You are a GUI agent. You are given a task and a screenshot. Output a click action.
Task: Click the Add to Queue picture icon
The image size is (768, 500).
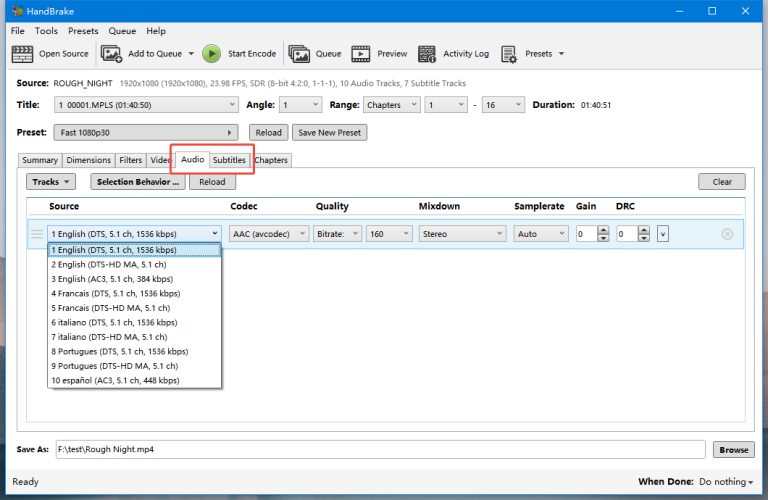pos(111,54)
